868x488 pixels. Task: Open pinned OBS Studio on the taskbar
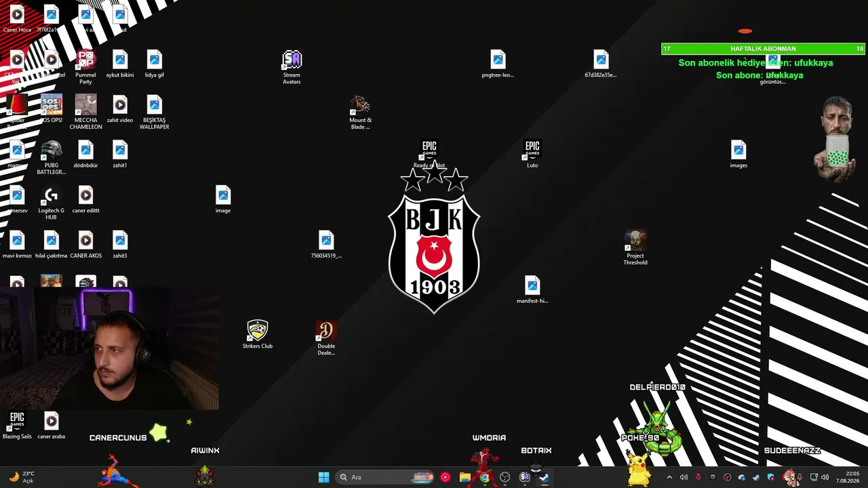pos(505,477)
